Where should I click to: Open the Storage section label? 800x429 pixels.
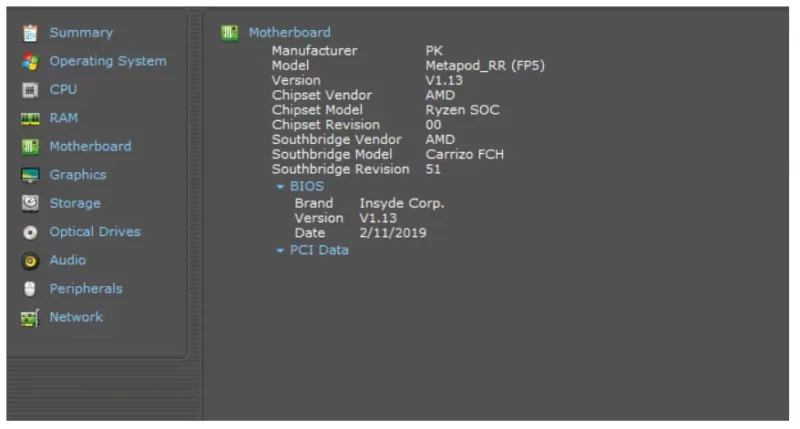(75, 204)
